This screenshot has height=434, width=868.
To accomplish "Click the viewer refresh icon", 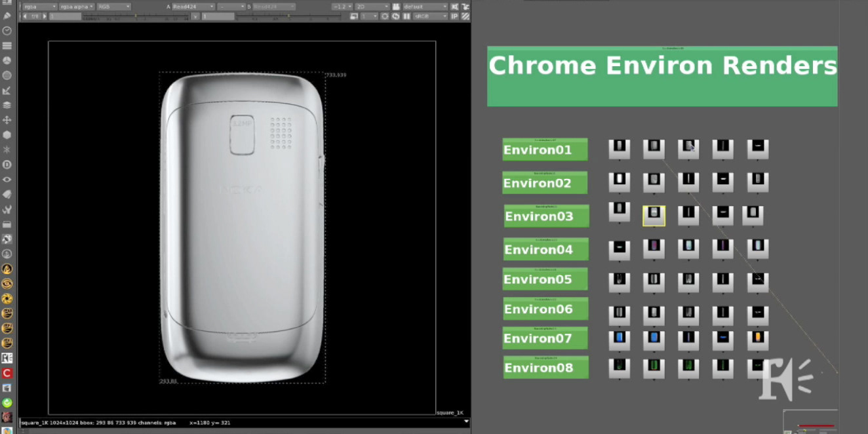I will click(396, 16).
